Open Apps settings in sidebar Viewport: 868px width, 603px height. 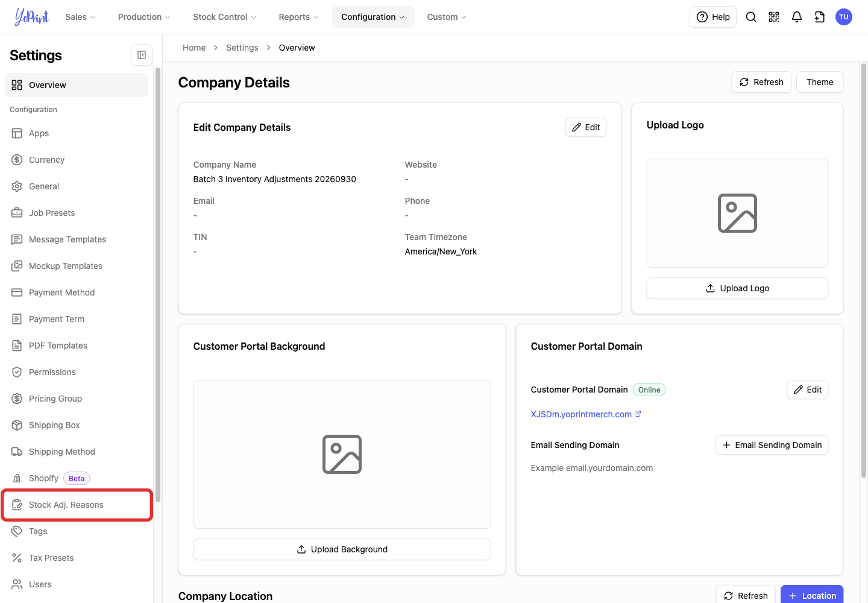click(x=77, y=133)
